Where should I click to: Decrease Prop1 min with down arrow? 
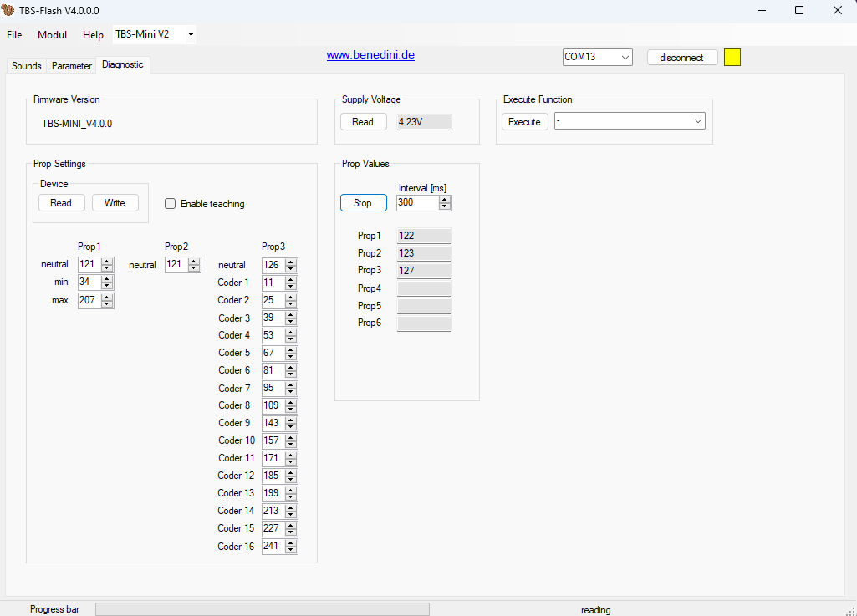(107, 286)
